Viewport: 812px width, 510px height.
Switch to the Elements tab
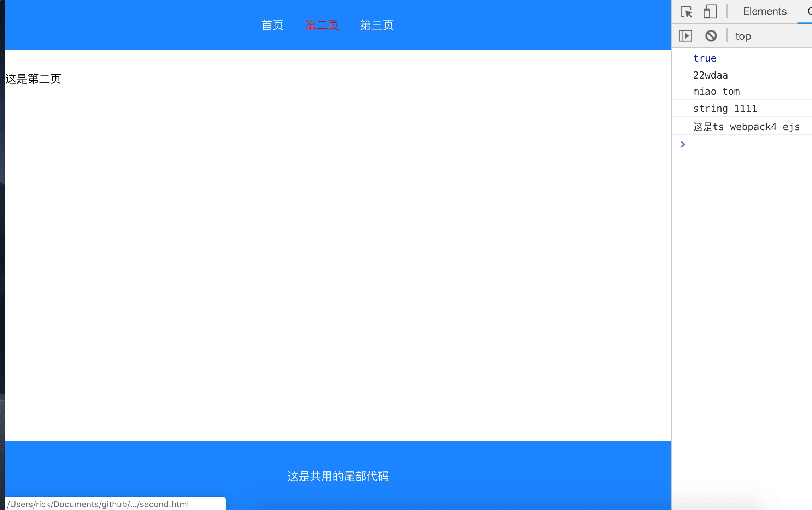[x=765, y=11]
